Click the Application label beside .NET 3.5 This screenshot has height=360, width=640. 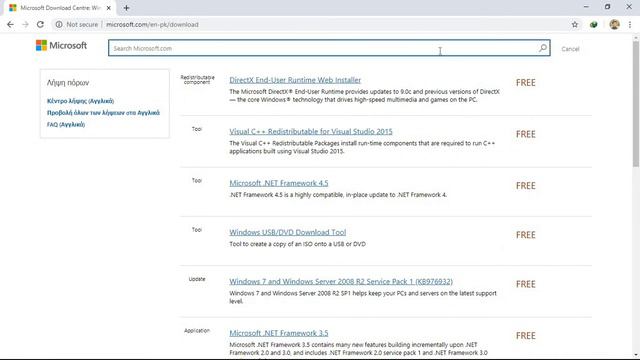coord(197,331)
